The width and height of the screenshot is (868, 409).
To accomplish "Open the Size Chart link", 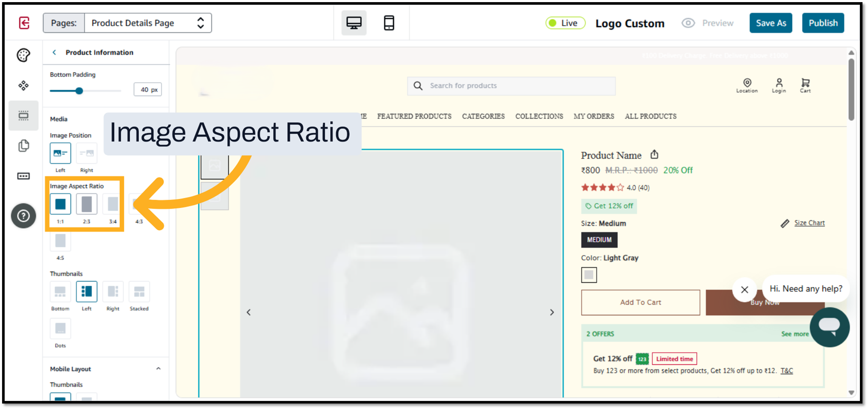I will coord(809,223).
